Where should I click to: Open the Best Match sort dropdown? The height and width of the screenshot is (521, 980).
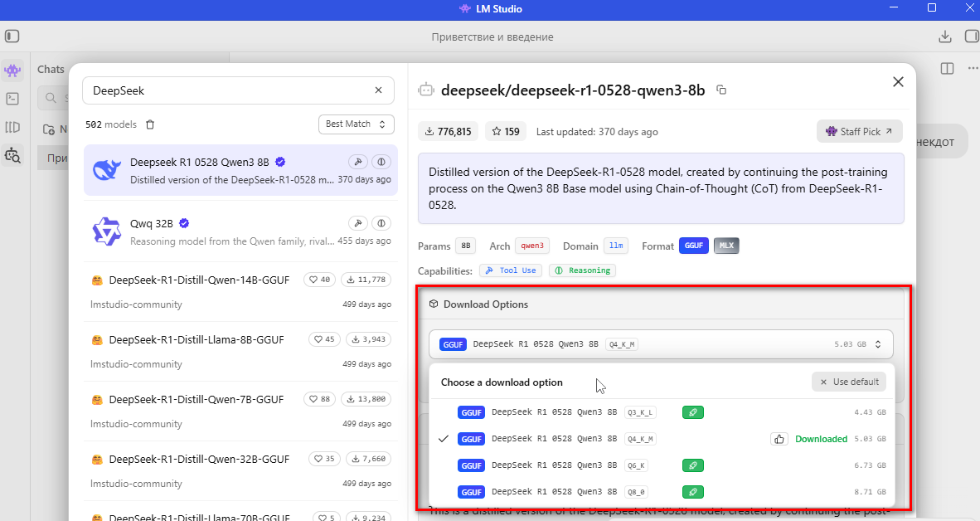[x=357, y=124]
